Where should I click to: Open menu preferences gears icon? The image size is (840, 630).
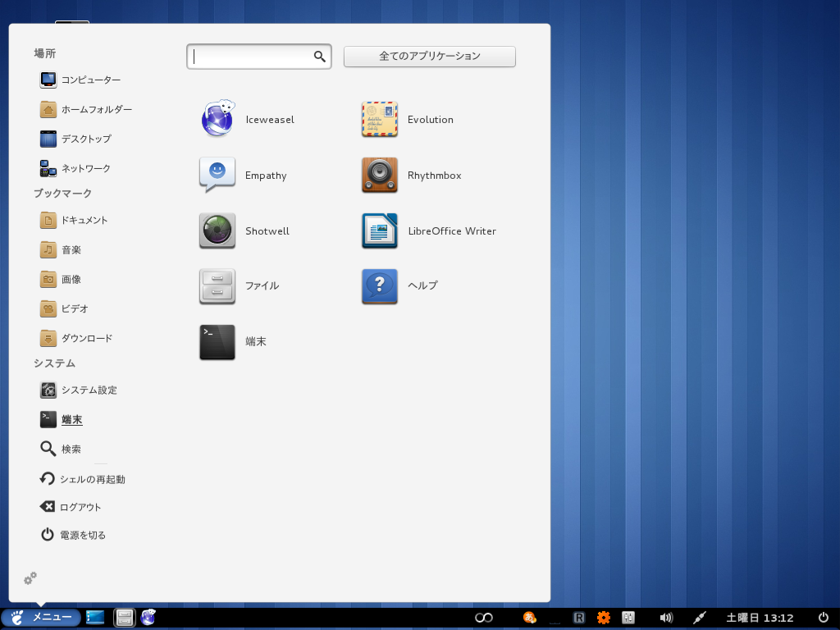[x=30, y=578]
